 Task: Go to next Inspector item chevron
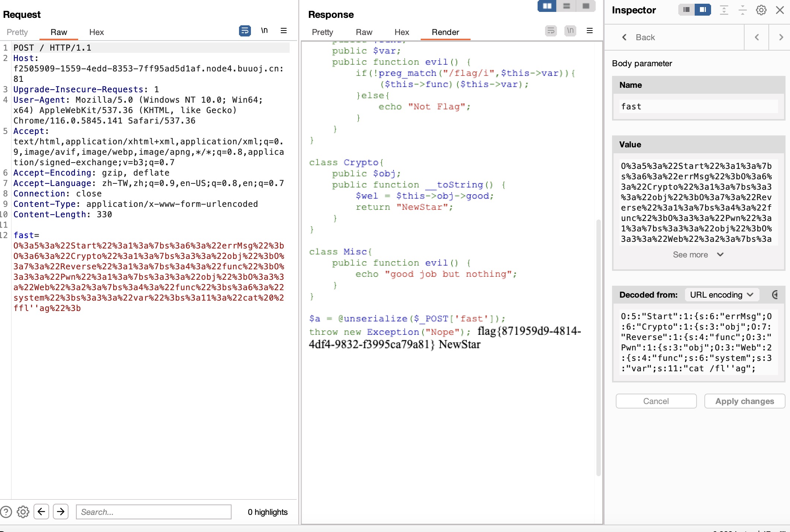(x=781, y=37)
